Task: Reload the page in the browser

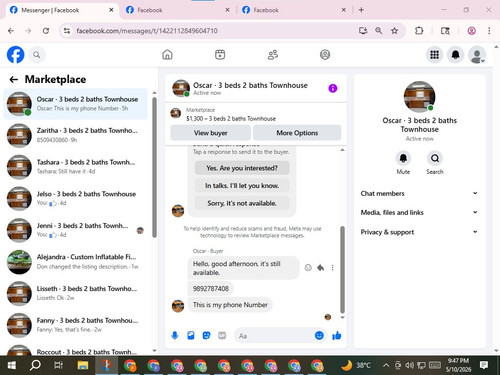Action: (x=46, y=31)
